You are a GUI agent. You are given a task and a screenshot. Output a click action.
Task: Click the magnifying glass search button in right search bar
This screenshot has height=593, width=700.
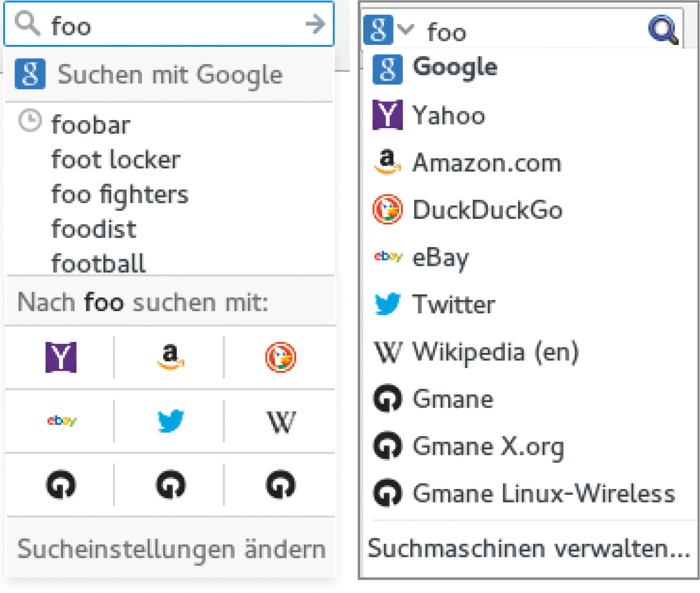663,30
